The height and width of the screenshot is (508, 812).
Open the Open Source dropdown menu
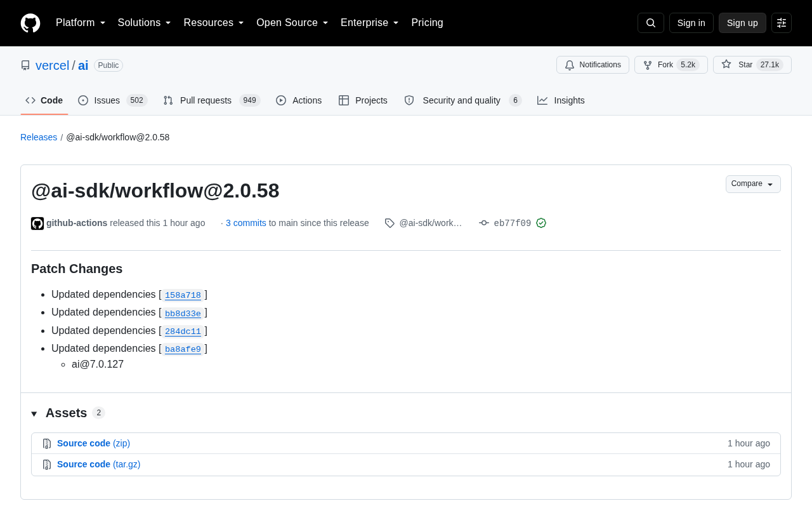coord(292,23)
